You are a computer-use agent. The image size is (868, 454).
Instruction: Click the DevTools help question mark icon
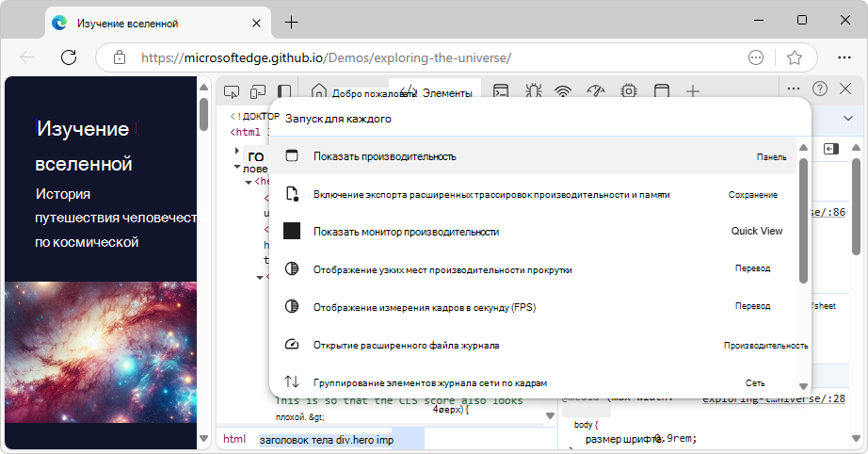(820, 89)
